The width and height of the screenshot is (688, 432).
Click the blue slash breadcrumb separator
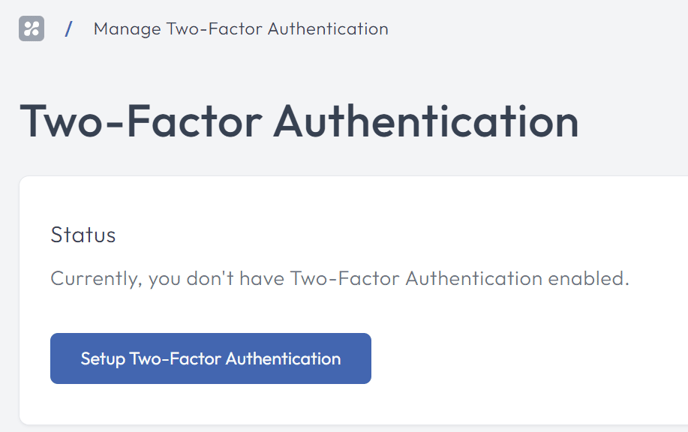pyautogui.click(x=68, y=29)
